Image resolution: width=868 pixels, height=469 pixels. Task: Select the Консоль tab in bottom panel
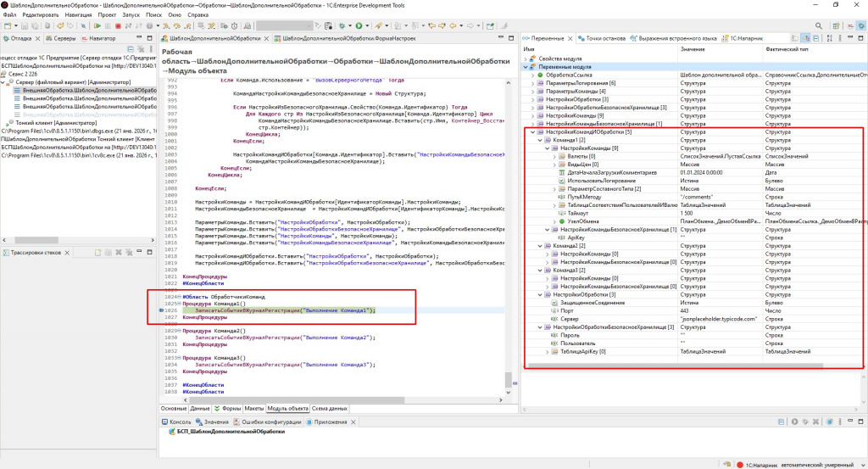(x=180, y=422)
